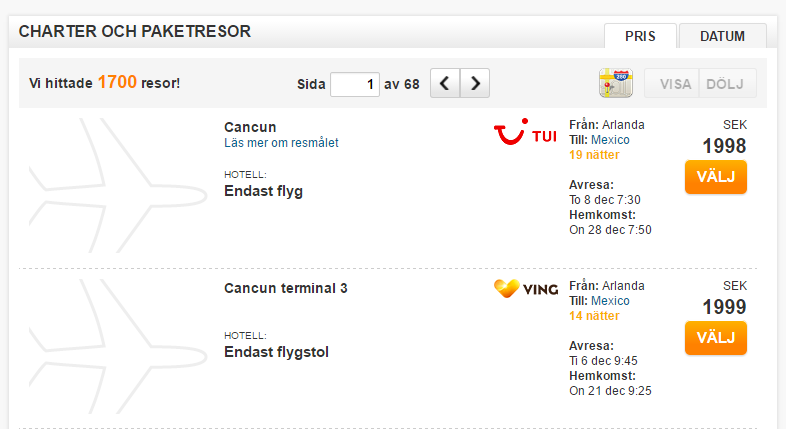Image resolution: width=786 pixels, height=429 pixels.
Task: Go to previous results page arrow
Action: (445, 83)
